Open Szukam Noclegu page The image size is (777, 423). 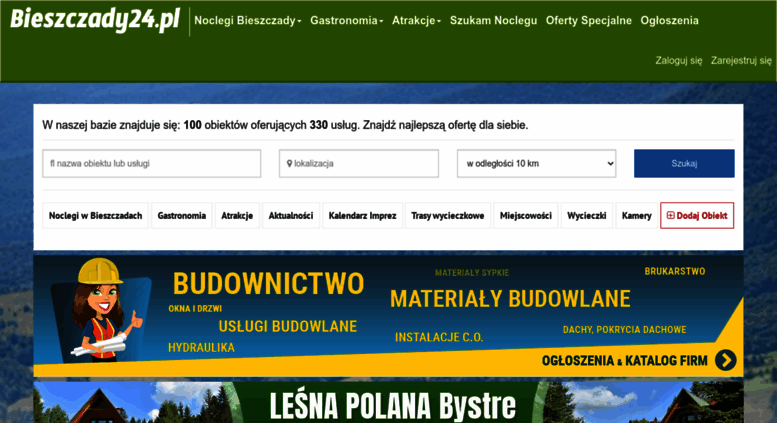coord(493,20)
